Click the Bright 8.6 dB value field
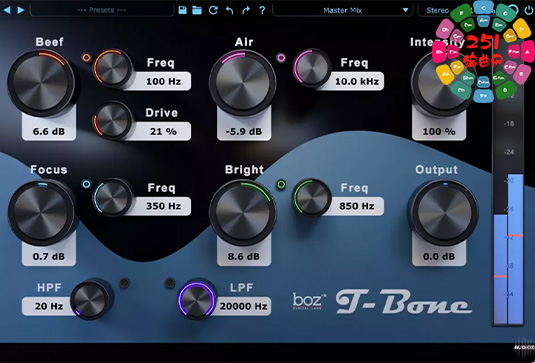 coord(244,257)
